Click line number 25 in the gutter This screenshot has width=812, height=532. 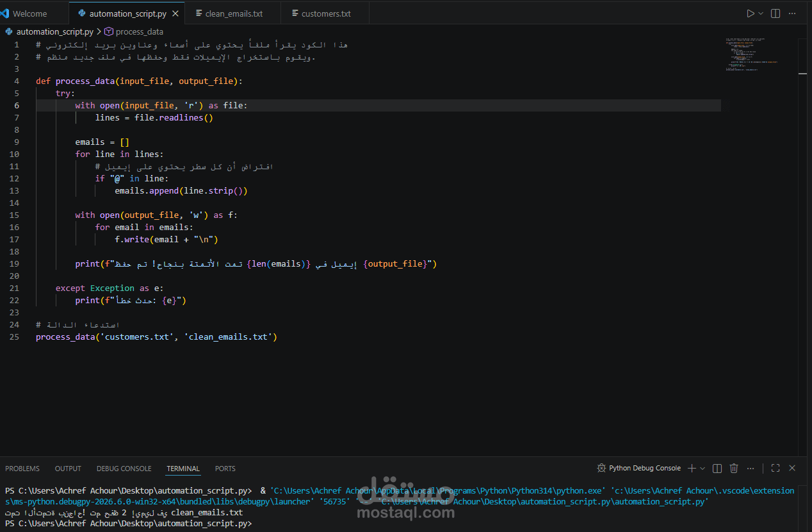(14, 337)
